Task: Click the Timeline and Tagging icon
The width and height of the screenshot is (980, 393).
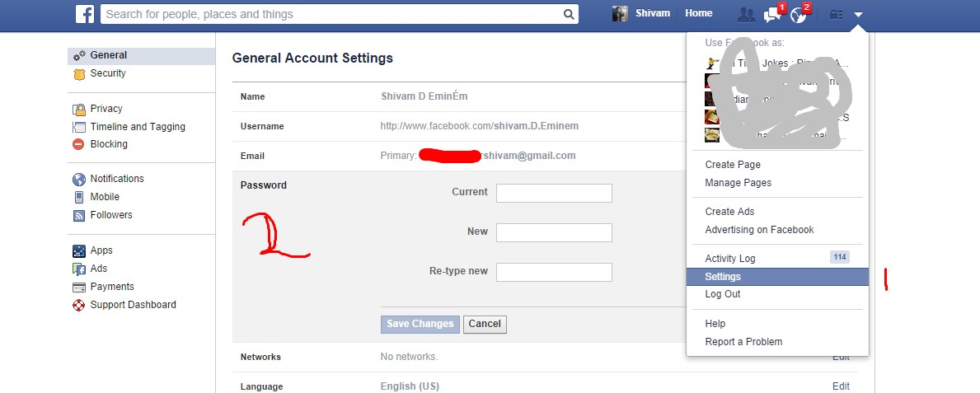Action: pyautogui.click(x=79, y=127)
